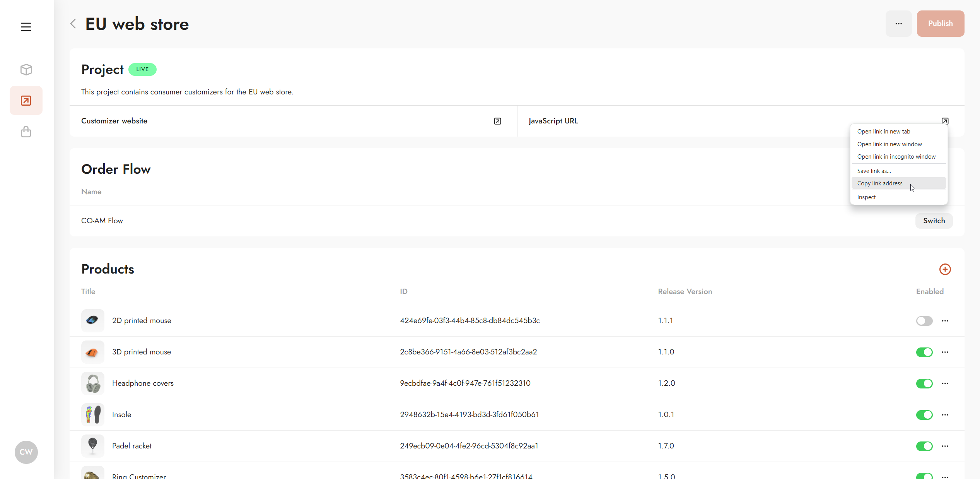The width and height of the screenshot is (980, 479).
Task: Enable the 2D printed mouse toggle
Action: [924, 321]
